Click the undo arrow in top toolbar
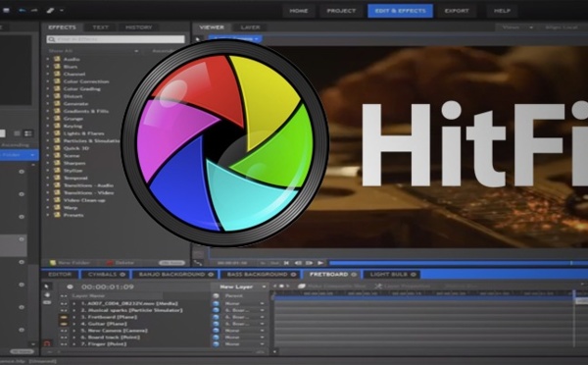Image resolution: width=588 pixels, height=365 pixels. click(x=23, y=11)
